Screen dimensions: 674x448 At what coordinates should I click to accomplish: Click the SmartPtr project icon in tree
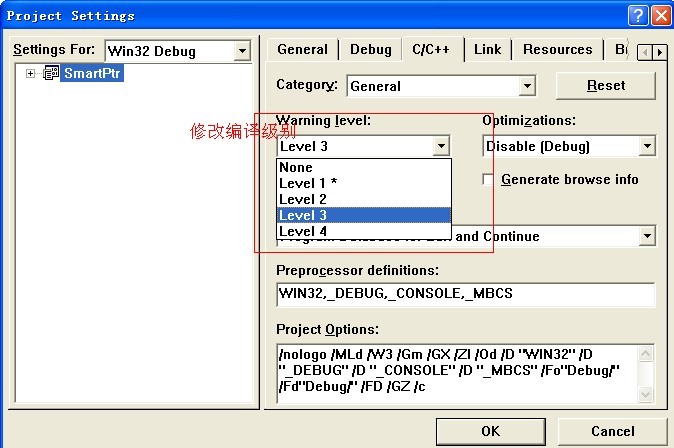click(x=51, y=74)
